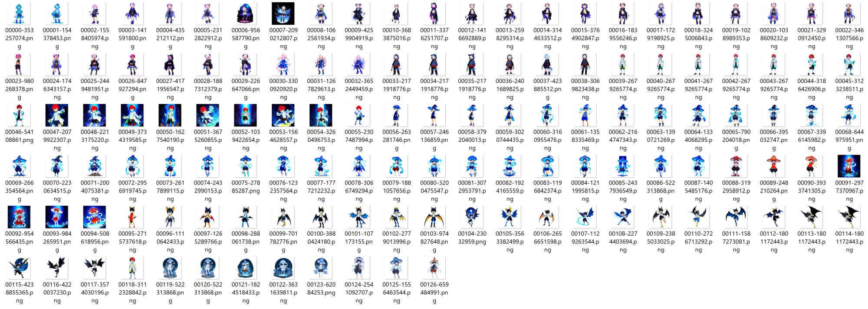This screenshot has height=309, width=868.
Task: Select the 00123-62084253.png thumbnail
Action: (321, 268)
